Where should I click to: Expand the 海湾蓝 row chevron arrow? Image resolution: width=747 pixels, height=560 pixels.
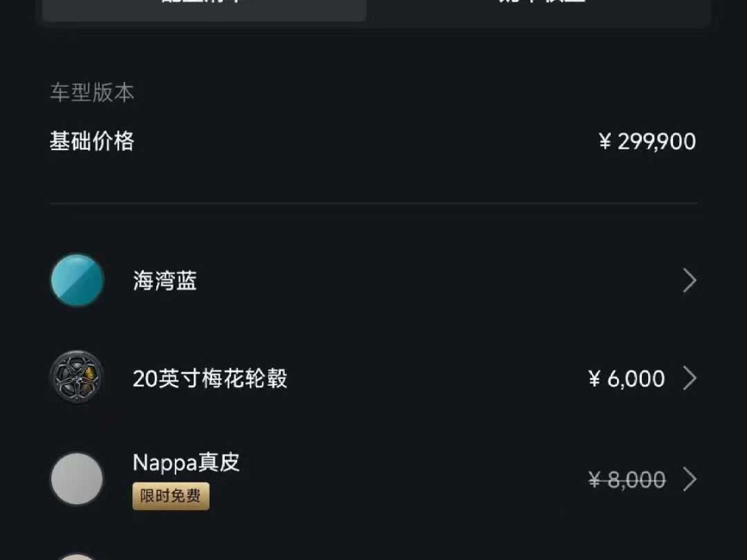coord(689,281)
